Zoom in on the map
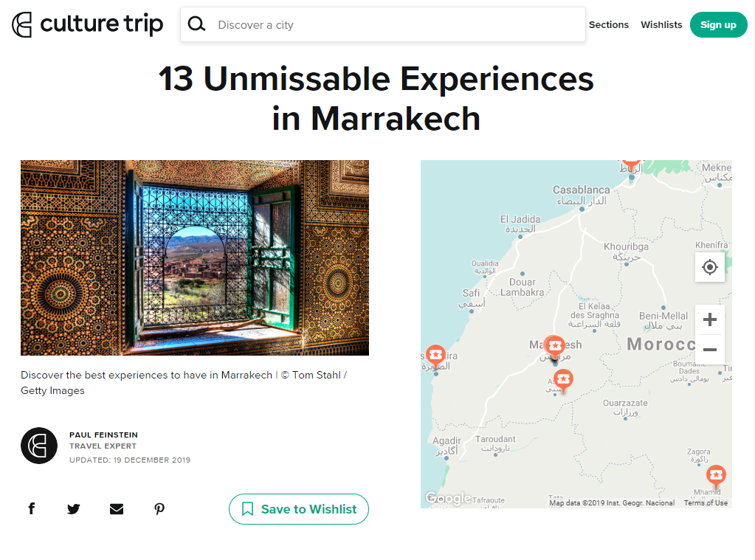 pos(710,319)
